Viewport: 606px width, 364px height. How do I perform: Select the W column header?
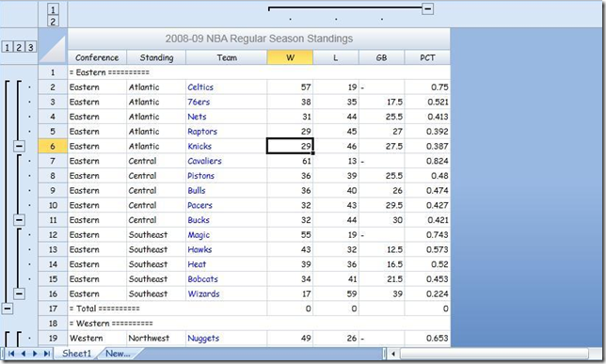pyautogui.click(x=290, y=57)
